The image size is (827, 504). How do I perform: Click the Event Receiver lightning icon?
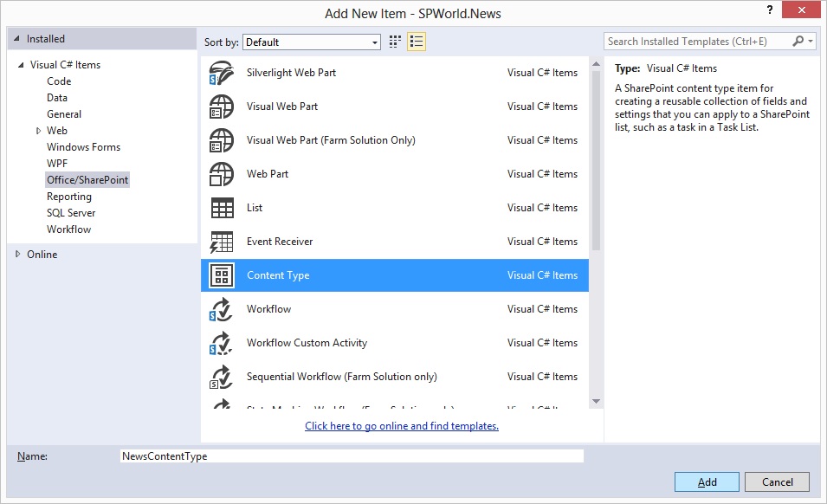coord(222,242)
